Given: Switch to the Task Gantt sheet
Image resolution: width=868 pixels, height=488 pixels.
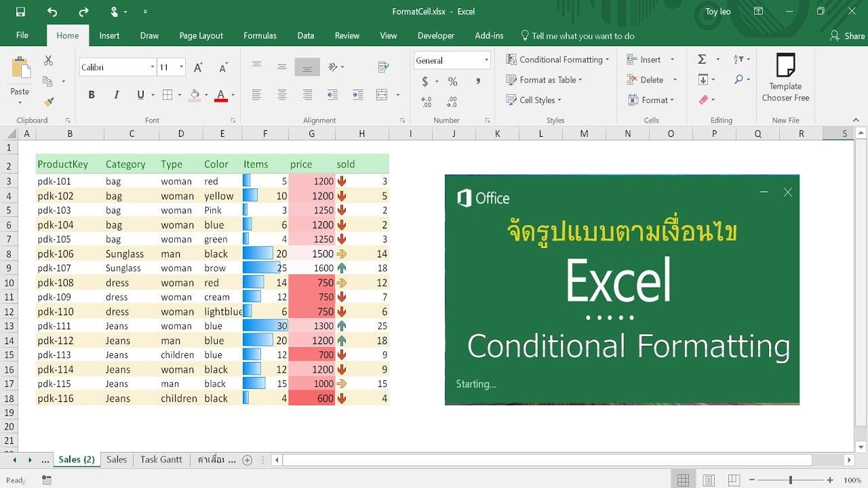Looking at the screenshot, I should pyautogui.click(x=161, y=460).
